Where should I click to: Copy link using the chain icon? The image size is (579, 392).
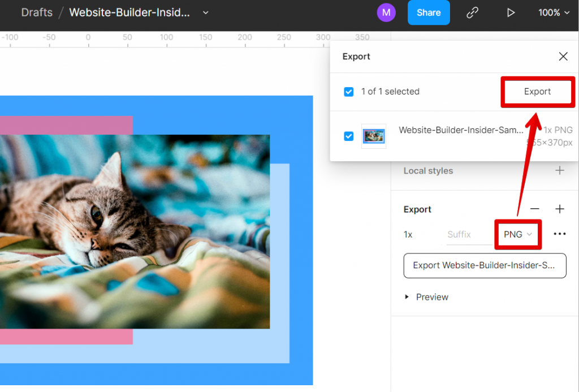(472, 12)
